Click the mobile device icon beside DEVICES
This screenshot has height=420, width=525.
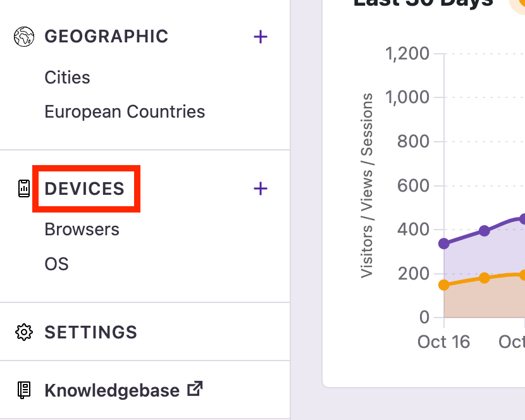point(24,188)
